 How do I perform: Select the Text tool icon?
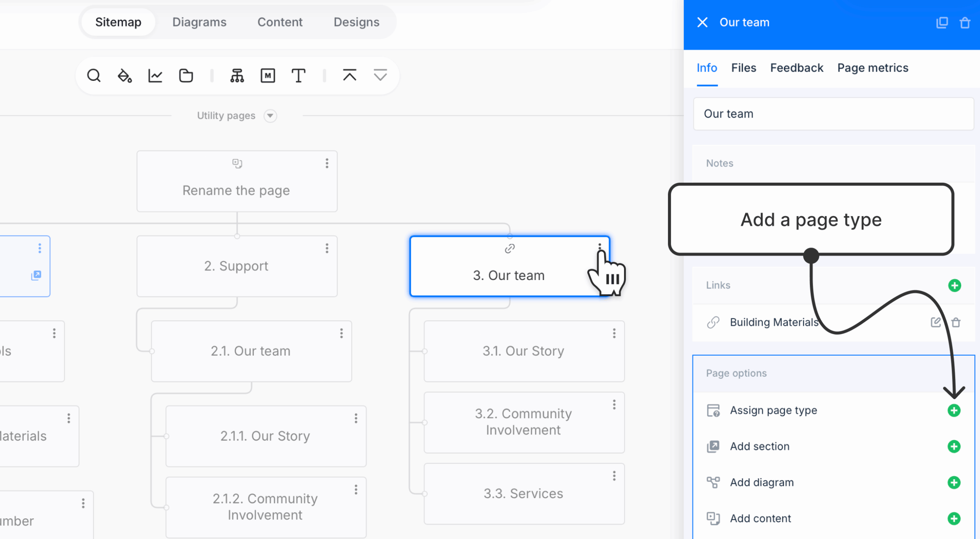point(298,75)
